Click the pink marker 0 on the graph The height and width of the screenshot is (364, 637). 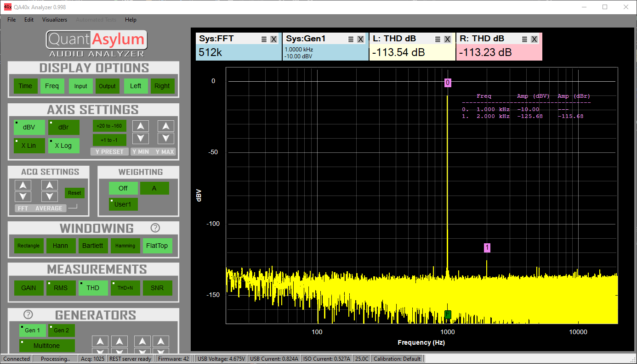(448, 83)
